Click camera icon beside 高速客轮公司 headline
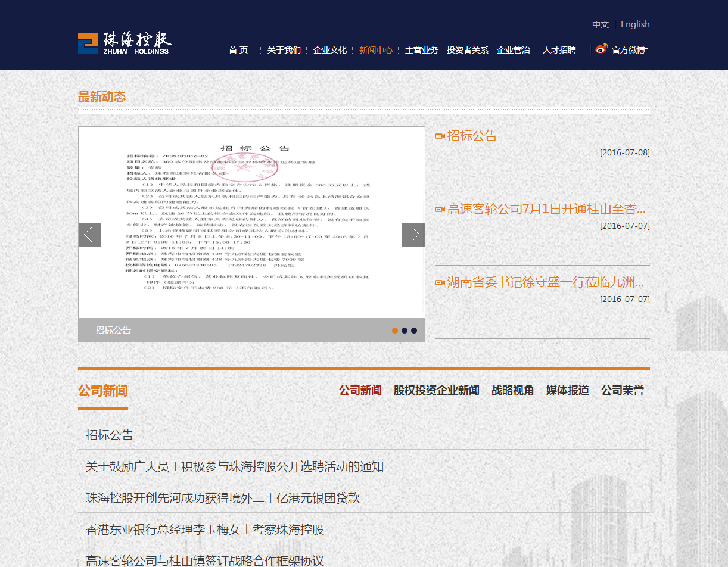 tap(440, 210)
